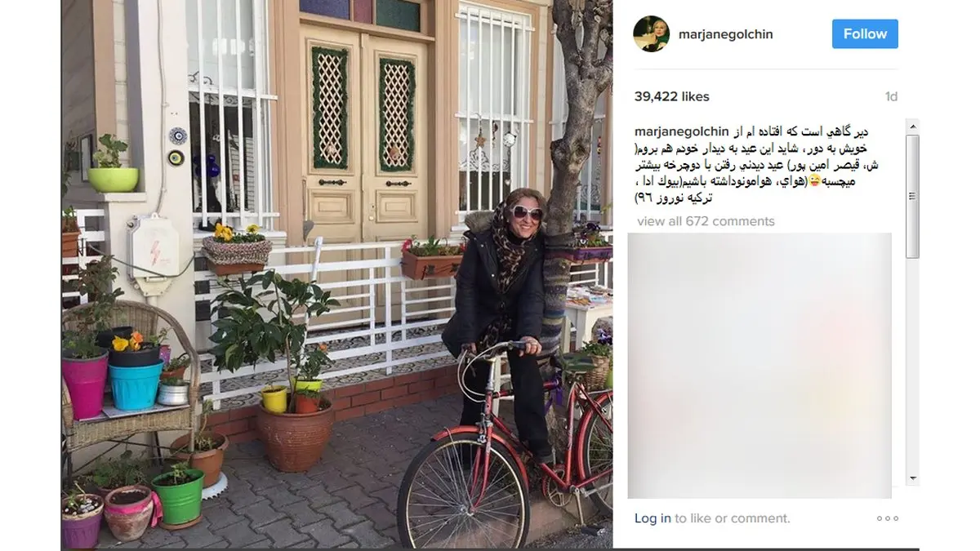The image size is (980, 551).
Task: Click the 39,422 likes count
Action: (x=671, y=96)
